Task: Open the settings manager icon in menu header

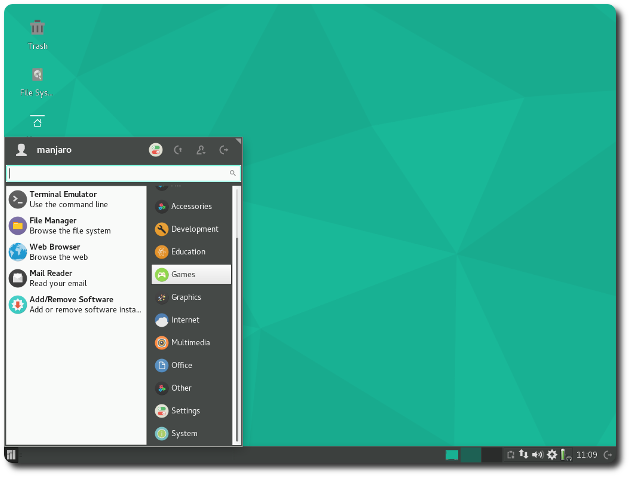Action: [156, 150]
